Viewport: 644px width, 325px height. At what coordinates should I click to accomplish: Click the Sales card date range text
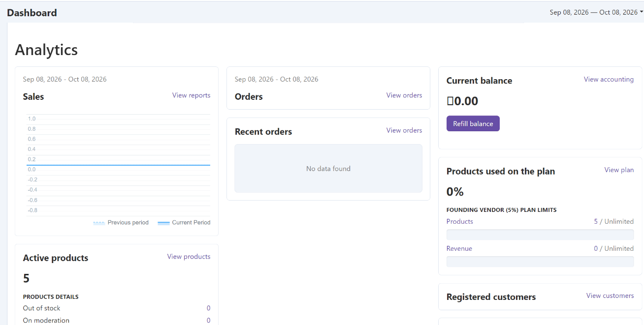[64, 79]
